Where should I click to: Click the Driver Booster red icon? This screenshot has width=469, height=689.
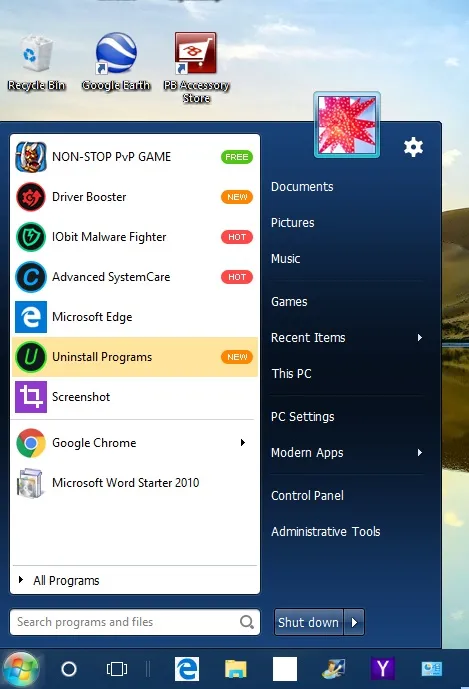pos(31,197)
